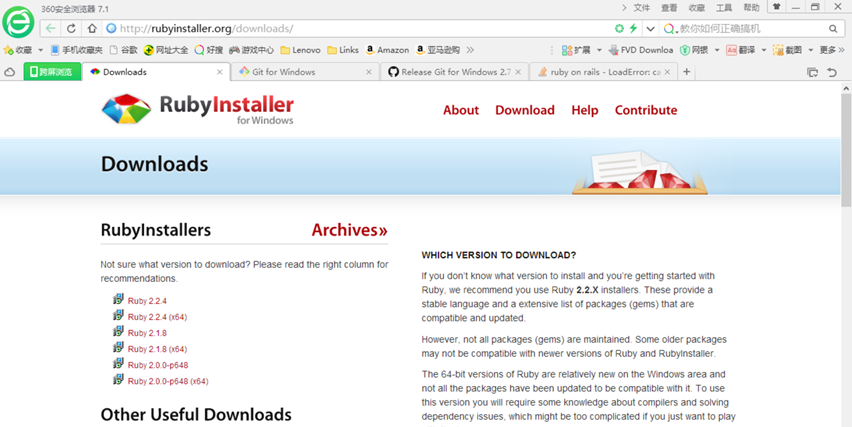Screen dimensions: 852x427
Task: Close the Git for Windows tab
Action: point(369,72)
